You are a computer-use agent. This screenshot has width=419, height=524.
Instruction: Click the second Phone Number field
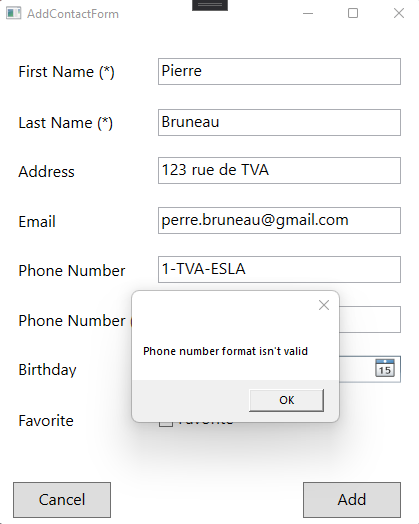[x=370, y=319]
